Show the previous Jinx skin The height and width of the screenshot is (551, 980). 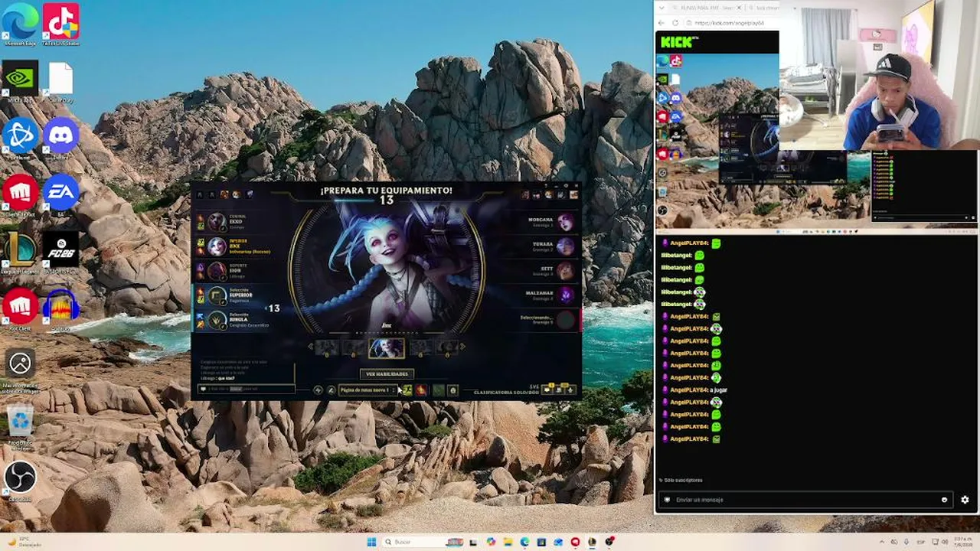[311, 347]
